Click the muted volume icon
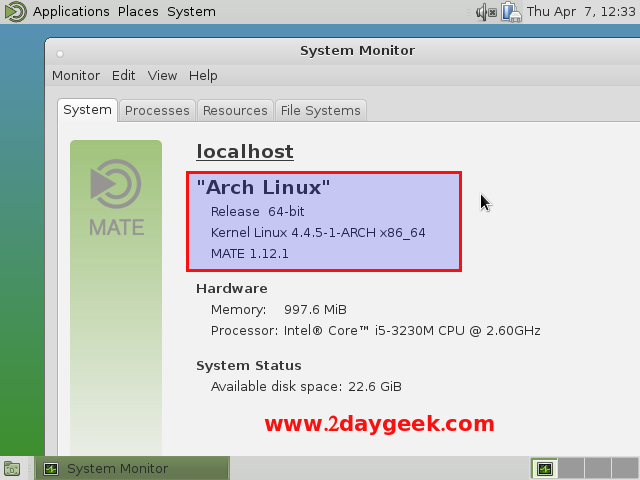This screenshot has height=480, width=640. coord(486,12)
